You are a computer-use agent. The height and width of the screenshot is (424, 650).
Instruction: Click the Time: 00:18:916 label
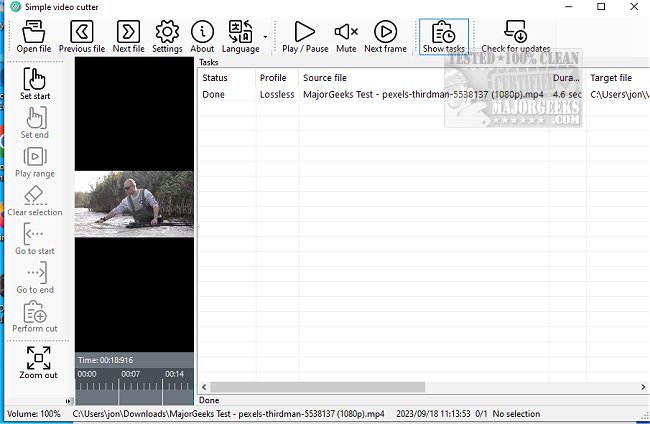coord(106,360)
